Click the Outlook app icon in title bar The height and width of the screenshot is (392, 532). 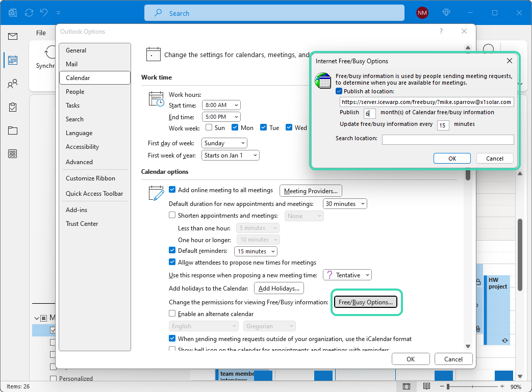pos(13,13)
